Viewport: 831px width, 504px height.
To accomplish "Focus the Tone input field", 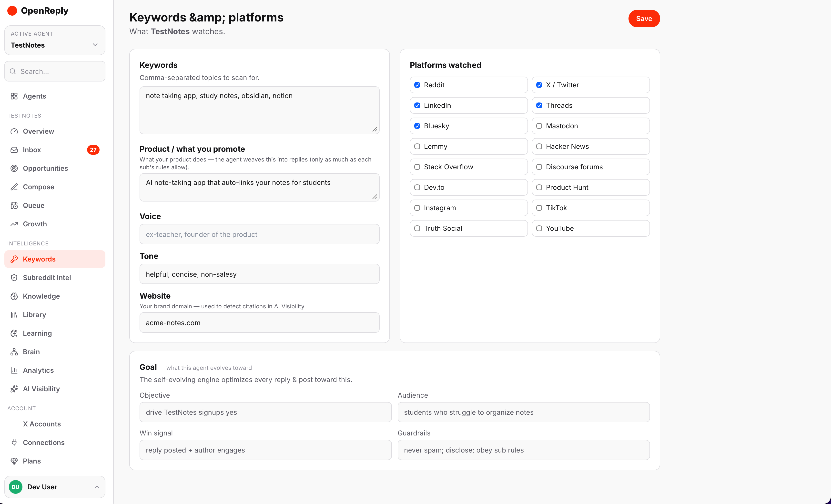I will [x=259, y=274].
